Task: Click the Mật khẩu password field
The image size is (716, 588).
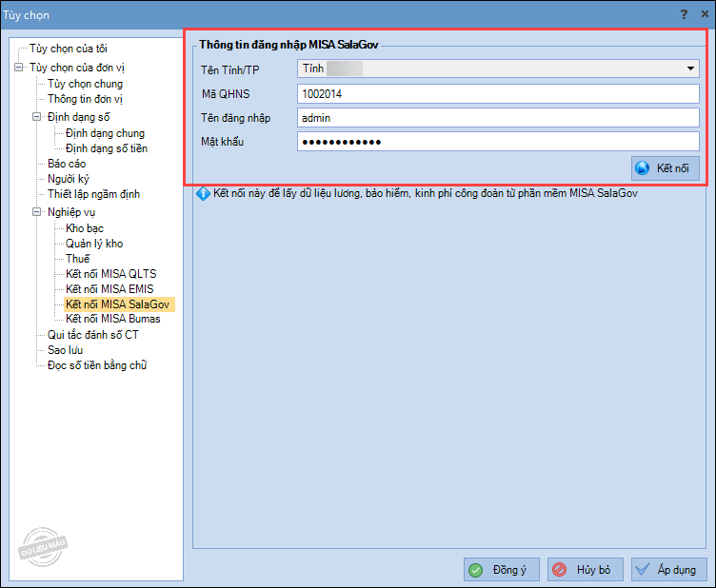Action: 498,142
